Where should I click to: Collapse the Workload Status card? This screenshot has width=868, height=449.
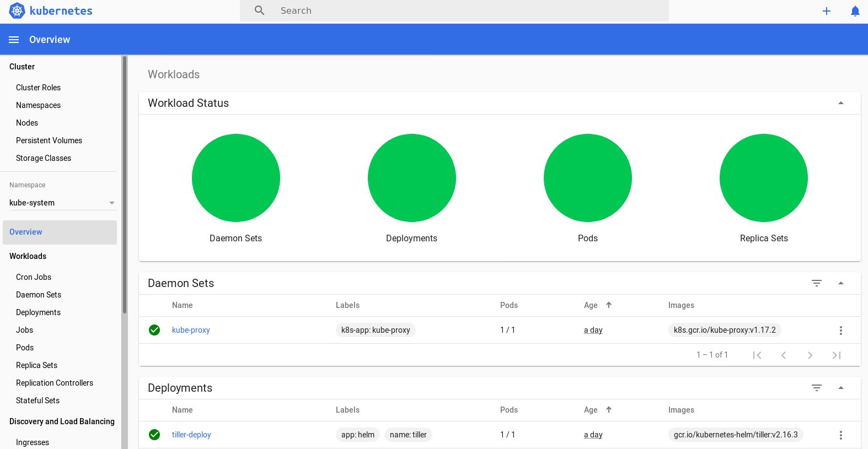[841, 103]
